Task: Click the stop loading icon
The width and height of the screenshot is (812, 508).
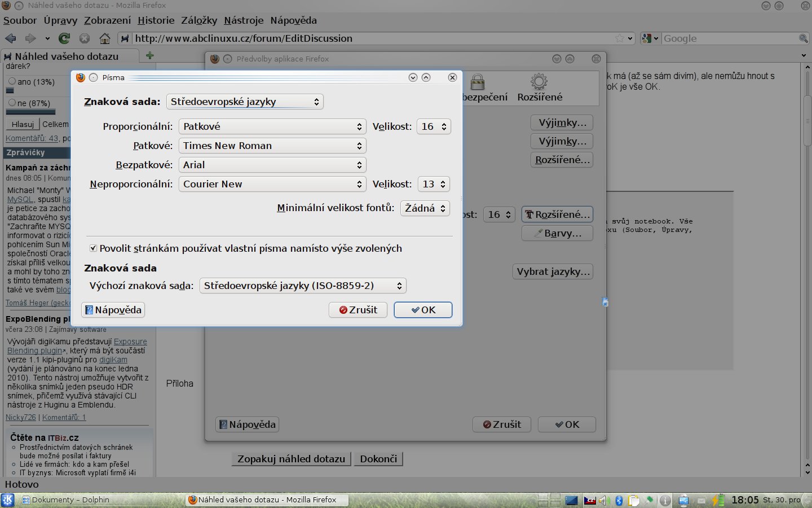Action: (x=85, y=38)
